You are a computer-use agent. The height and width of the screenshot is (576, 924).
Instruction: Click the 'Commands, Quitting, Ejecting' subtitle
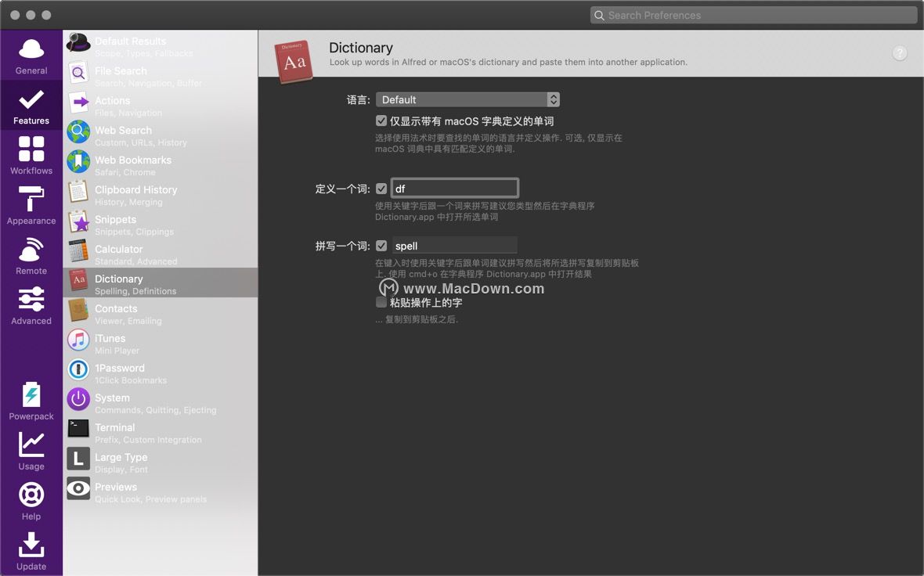(x=156, y=411)
